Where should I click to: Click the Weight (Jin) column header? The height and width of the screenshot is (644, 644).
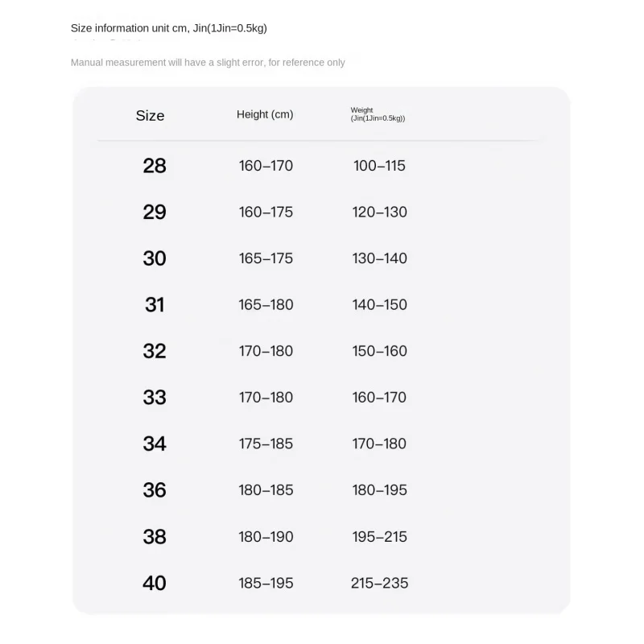(378, 114)
